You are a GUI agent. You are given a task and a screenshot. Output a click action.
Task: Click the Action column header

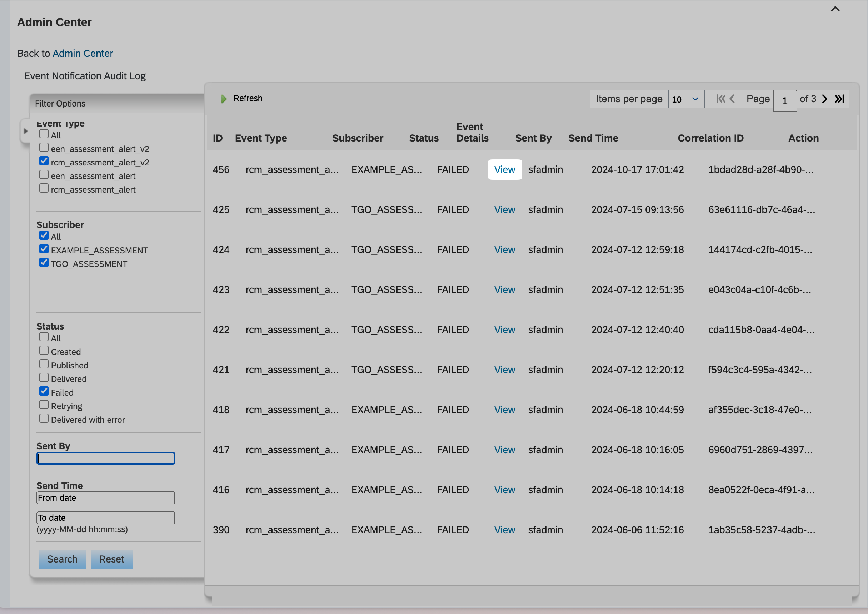[x=803, y=138]
